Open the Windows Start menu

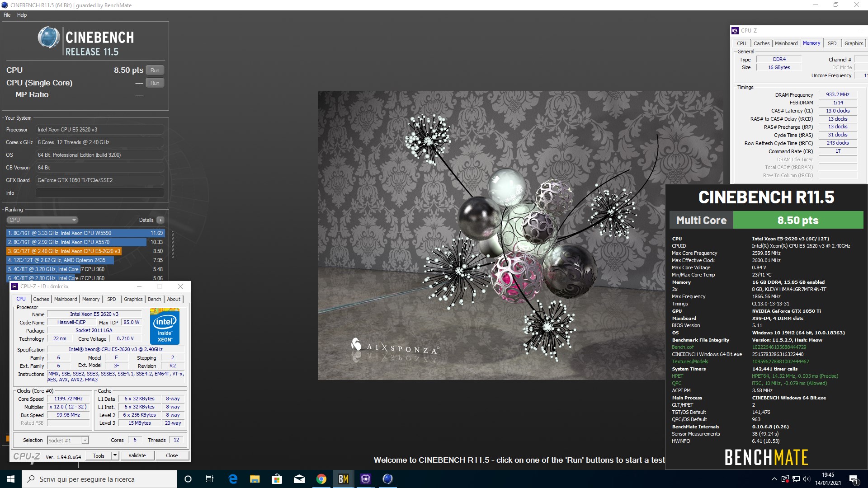point(11,479)
